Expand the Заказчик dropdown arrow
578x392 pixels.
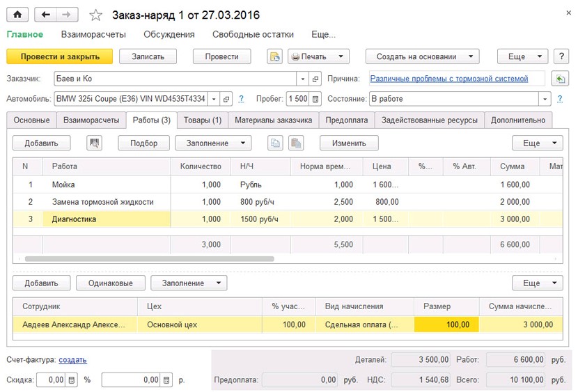point(302,79)
